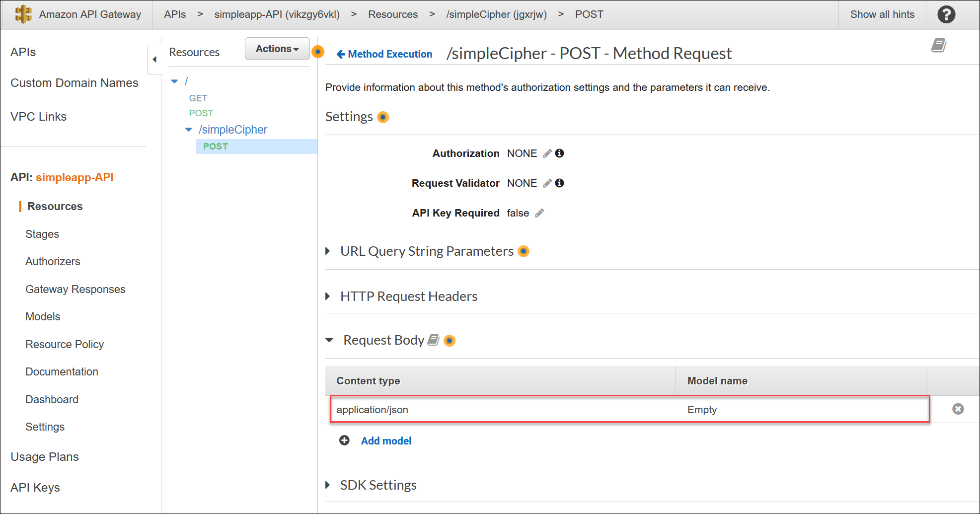Open VPC Links
The width and height of the screenshot is (980, 514).
(39, 117)
